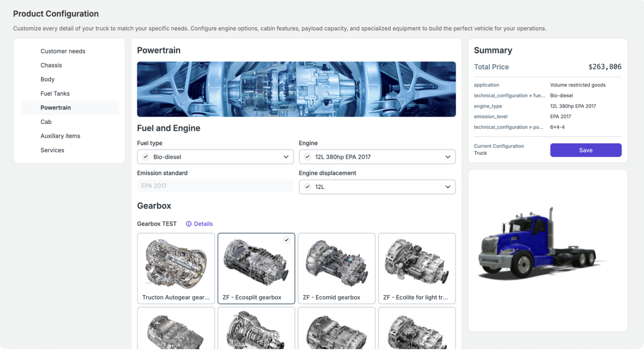Navigate to the Chassis section
The width and height of the screenshot is (644, 351).
[x=51, y=65]
